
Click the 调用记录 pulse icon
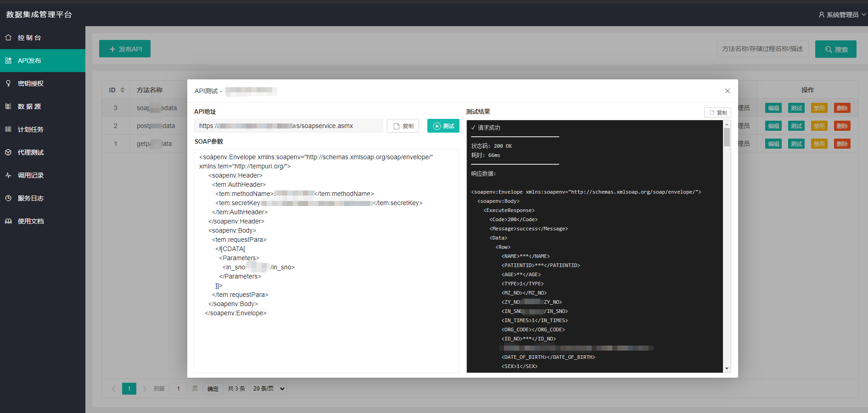(x=8, y=175)
